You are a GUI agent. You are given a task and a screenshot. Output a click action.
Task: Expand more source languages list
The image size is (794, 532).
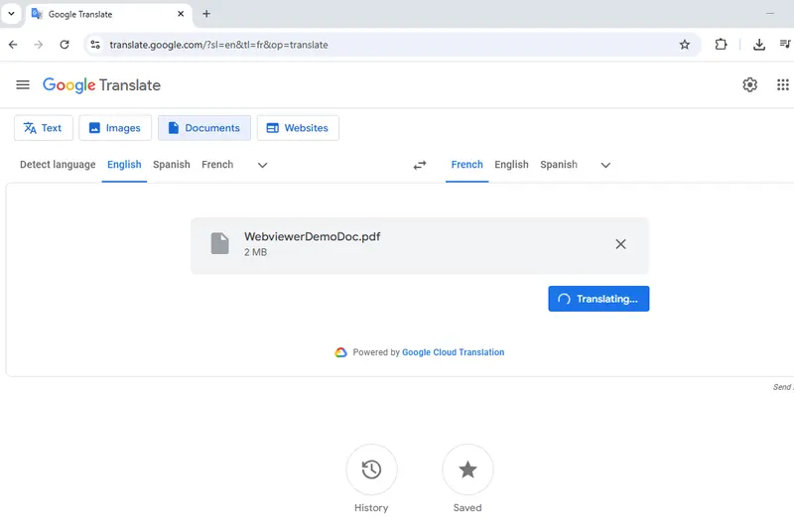tap(262, 165)
